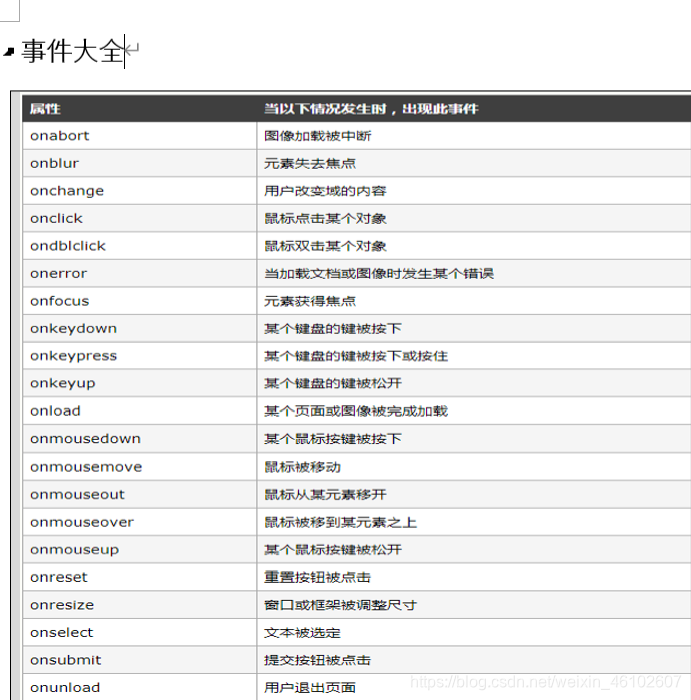Select the onmouseup cell

(x=140, y=550)
